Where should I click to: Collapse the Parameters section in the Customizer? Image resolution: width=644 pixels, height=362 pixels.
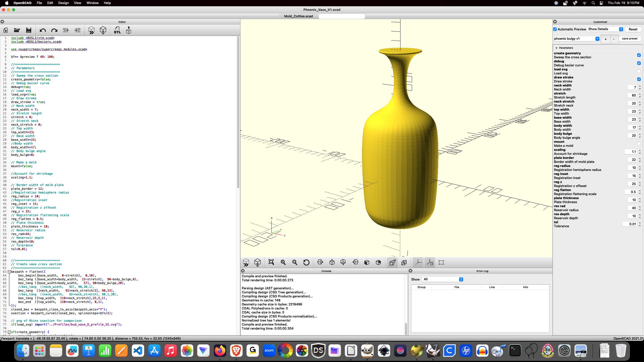click(556, 48)
